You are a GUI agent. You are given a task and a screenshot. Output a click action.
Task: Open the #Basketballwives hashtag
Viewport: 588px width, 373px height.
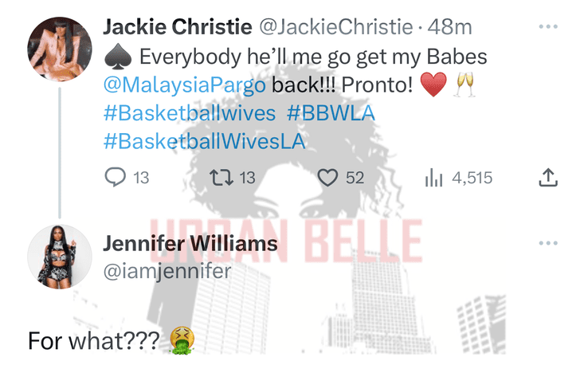coord(190,113)
